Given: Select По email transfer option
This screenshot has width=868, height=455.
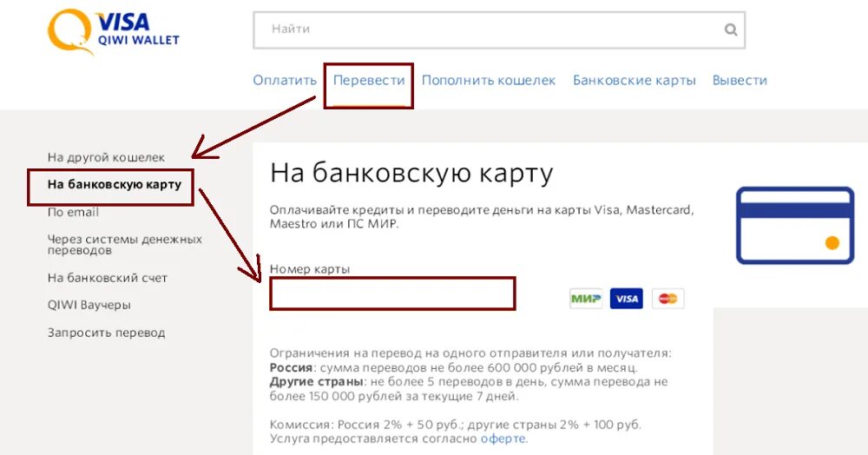Looking at the screenshot, I should click(73, 212).
